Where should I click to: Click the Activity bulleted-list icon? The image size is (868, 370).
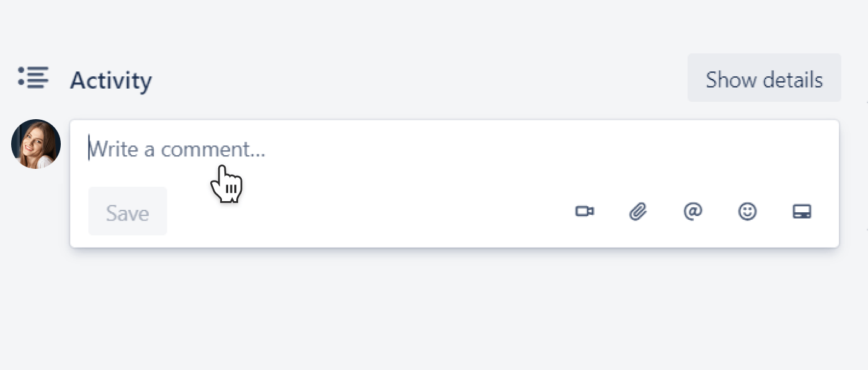point(34,78)
